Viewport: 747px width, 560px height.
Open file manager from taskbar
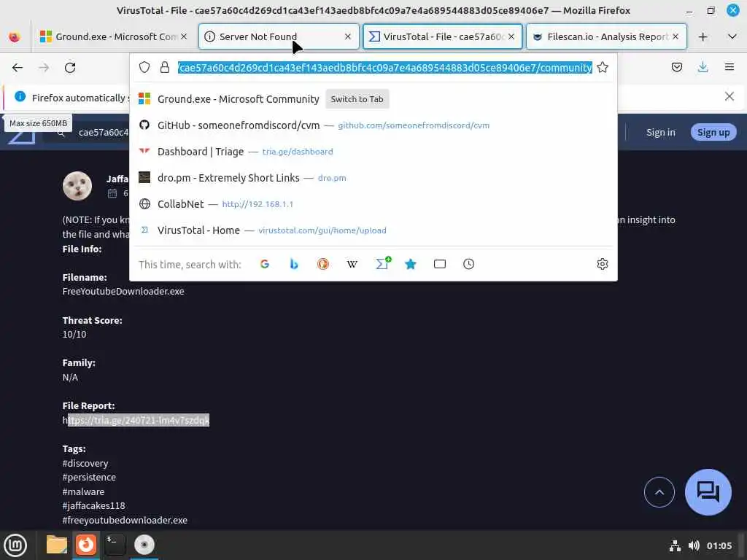coord(57,545)
